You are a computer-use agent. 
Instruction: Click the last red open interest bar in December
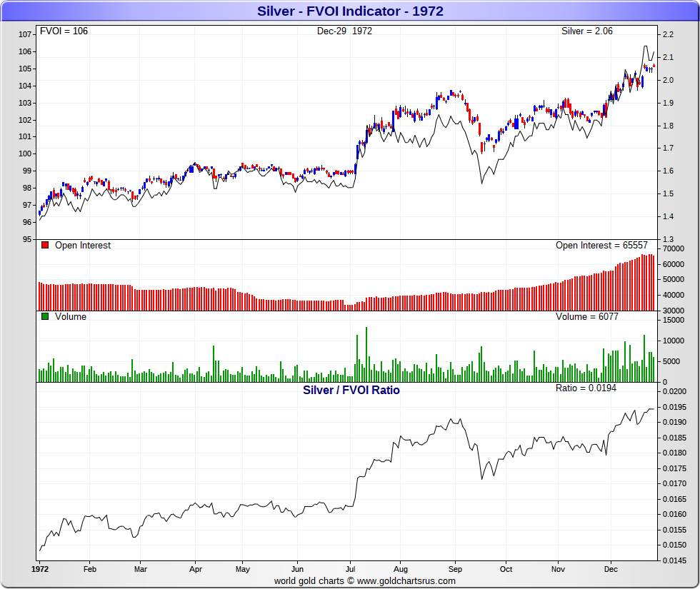pyautogui.click(x=654, y=283)
